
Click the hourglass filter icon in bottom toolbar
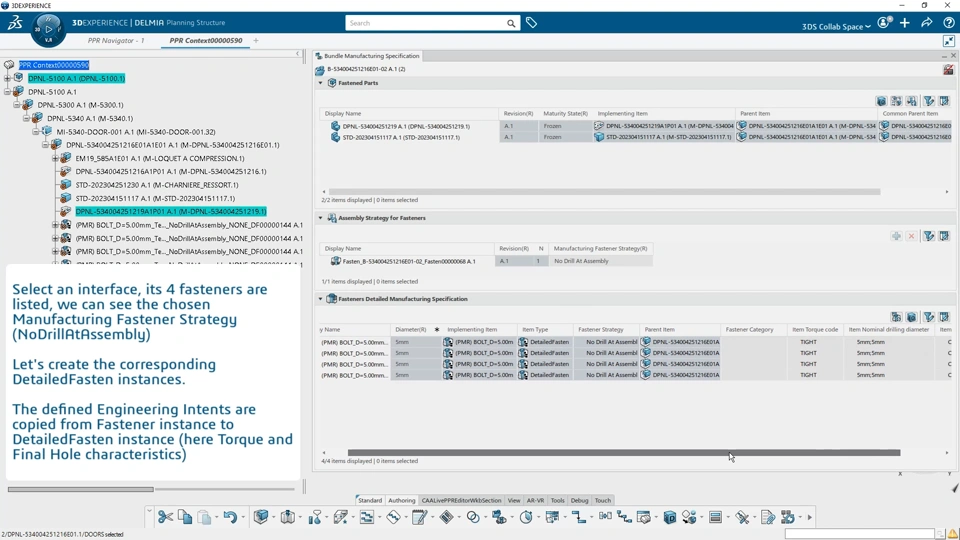(315, 518)
